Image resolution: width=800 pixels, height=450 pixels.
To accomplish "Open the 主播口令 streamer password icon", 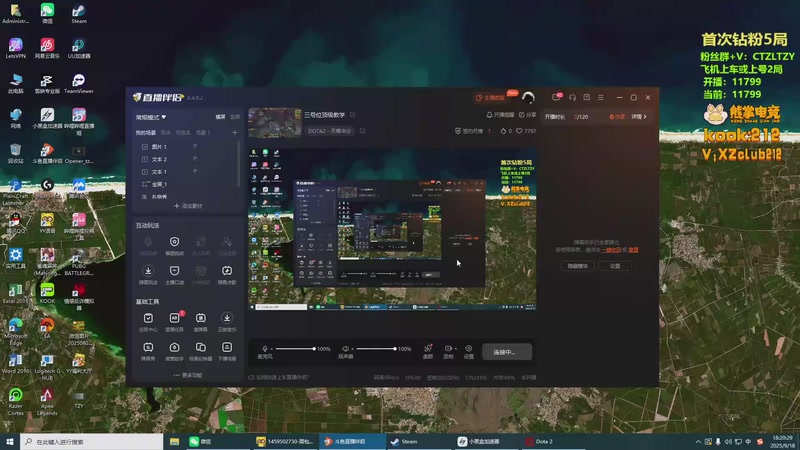I will [174, 274].
